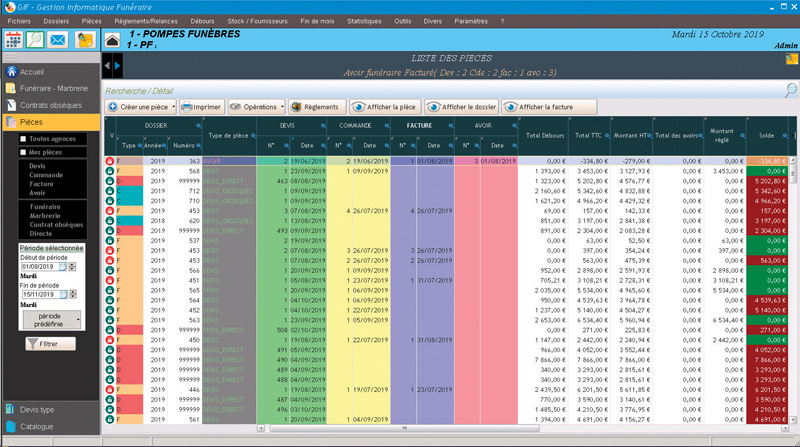Click Imprimer button
The height and width of the screenshot is (447, 800).
(202, 107)
